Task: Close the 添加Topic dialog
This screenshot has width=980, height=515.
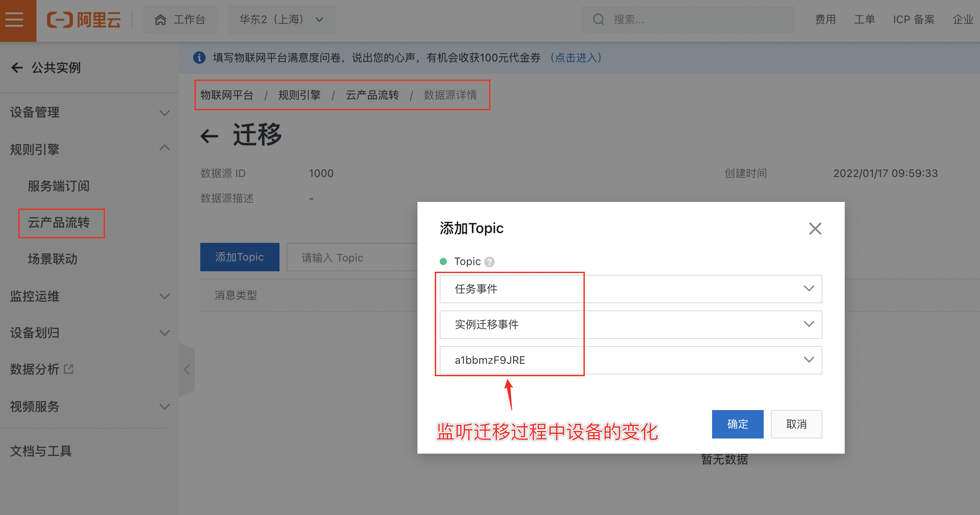Action: [815, 229]
